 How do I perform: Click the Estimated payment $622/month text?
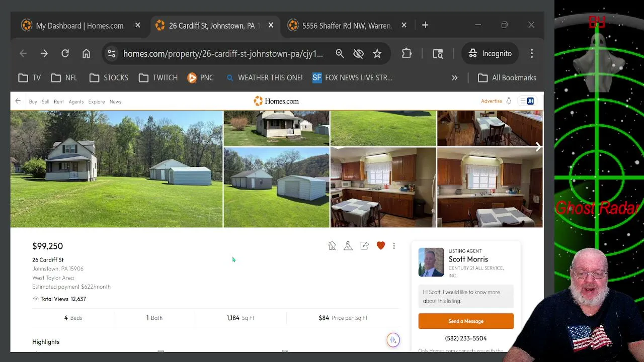pyautogui.click(x=71, y=287)
